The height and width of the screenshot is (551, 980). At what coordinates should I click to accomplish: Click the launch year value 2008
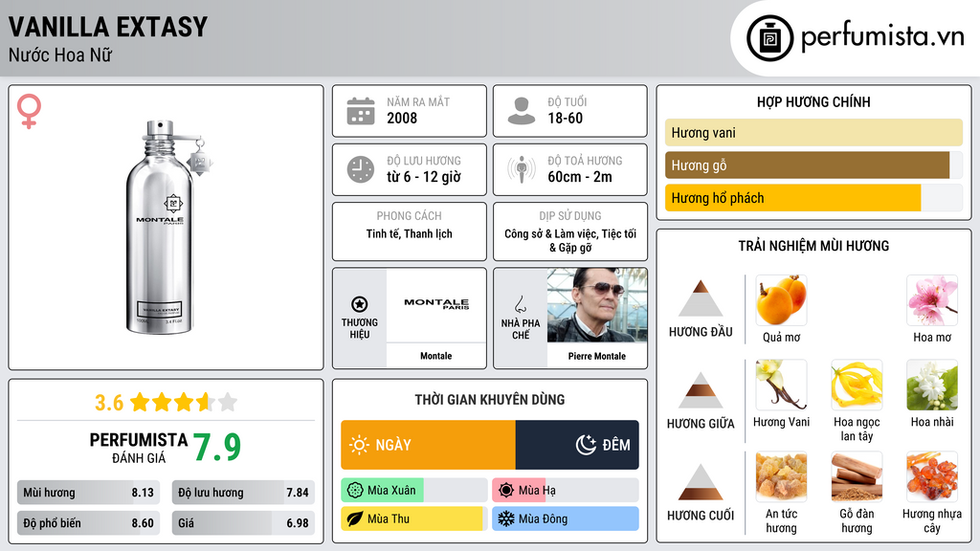402,118
